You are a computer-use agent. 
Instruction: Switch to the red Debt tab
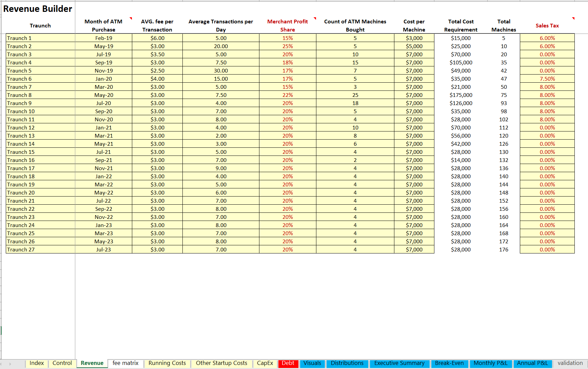coord(288,363)
